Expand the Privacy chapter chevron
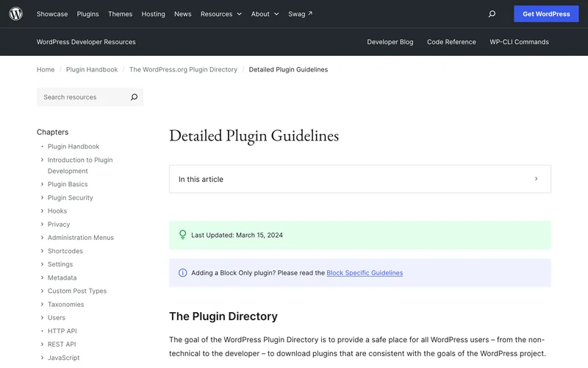 point(42,224)
